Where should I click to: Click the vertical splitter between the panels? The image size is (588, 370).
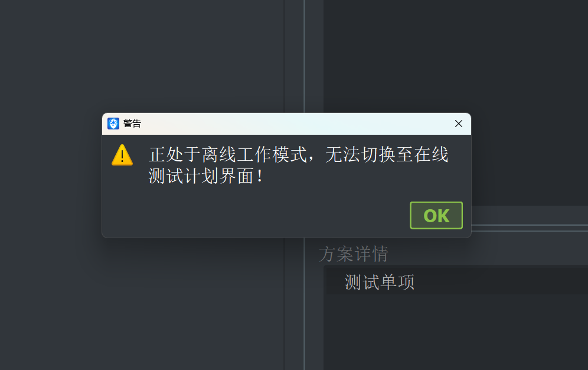(304, 56)
